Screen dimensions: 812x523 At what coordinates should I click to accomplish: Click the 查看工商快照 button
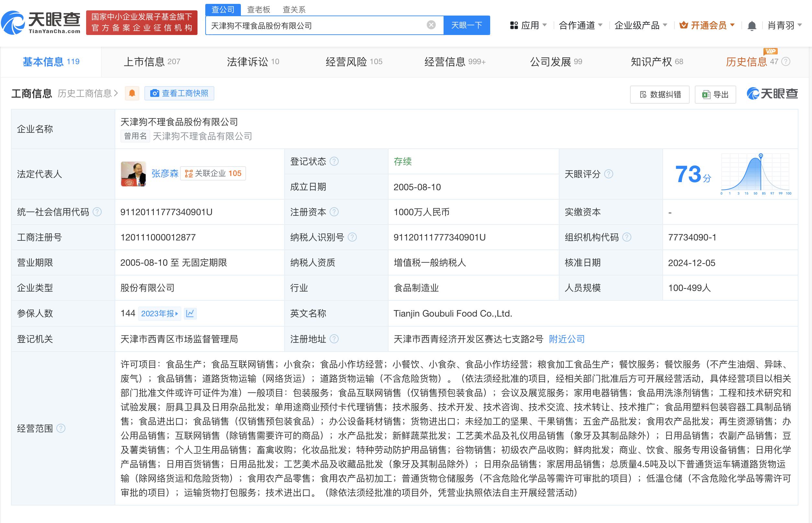point(179,93)
